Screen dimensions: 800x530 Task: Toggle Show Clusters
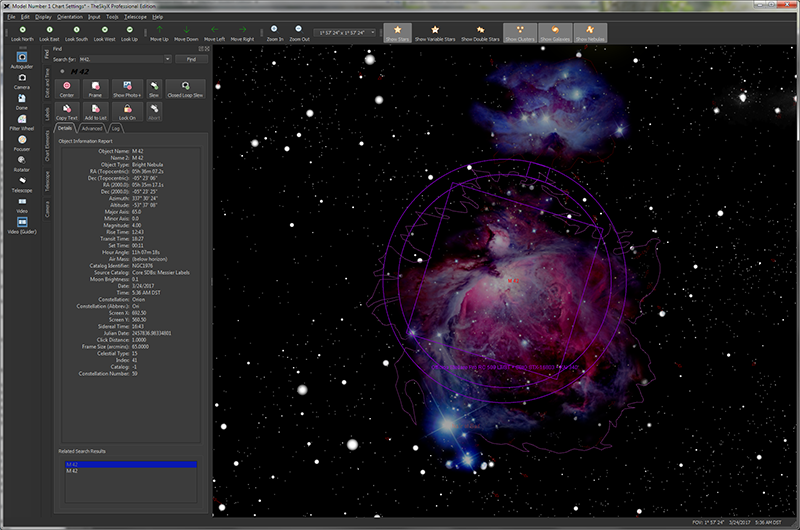pos(520,33)
